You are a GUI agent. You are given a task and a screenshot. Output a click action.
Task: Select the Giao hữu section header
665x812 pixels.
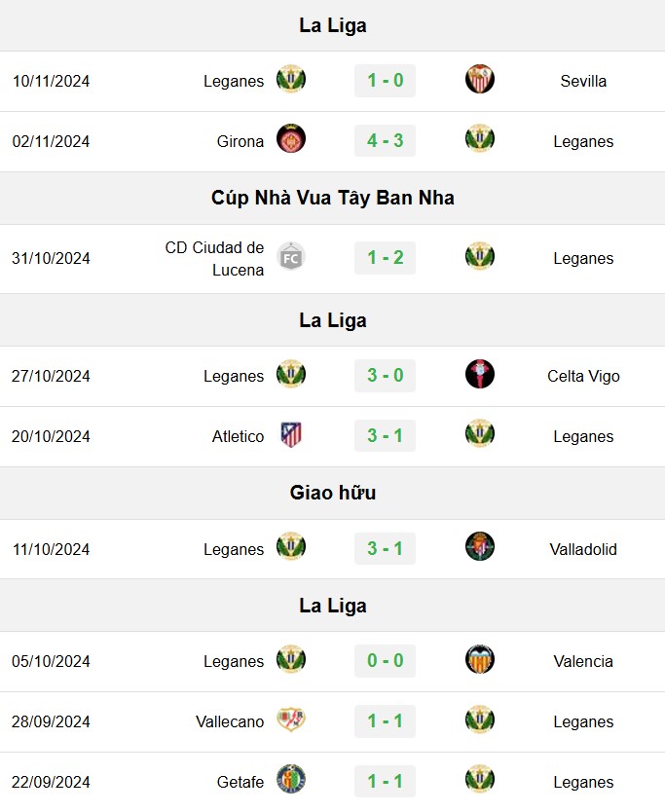(333, 493)
